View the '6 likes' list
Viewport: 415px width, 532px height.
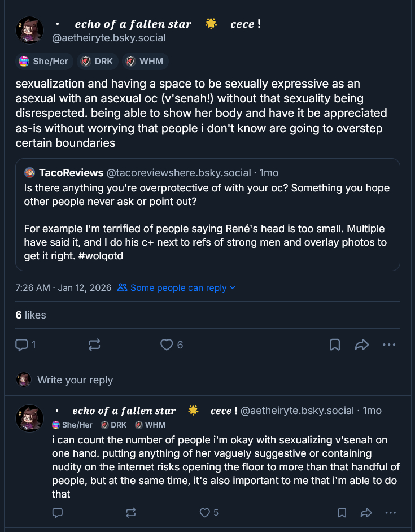click(x=30, y=315)
